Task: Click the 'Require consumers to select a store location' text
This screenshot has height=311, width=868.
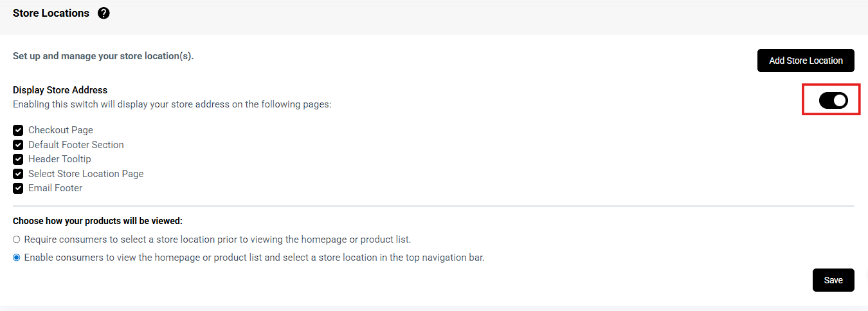Action: [217, 240]
